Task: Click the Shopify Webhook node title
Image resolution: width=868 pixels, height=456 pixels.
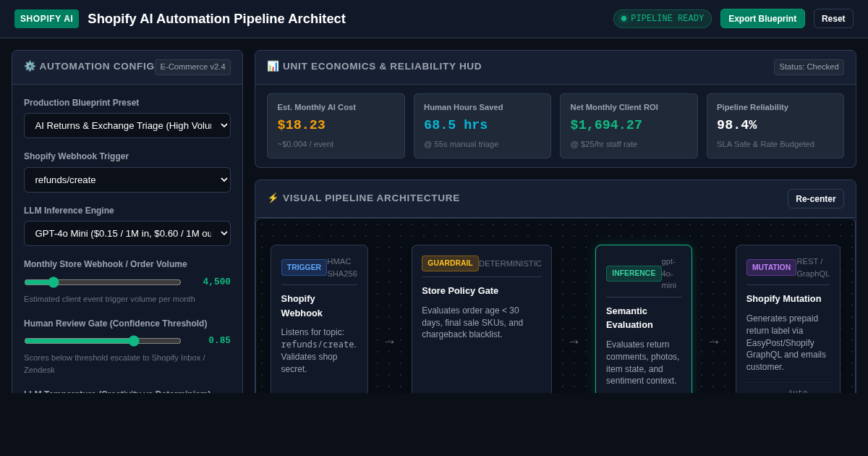Action: tap(302, 305)
